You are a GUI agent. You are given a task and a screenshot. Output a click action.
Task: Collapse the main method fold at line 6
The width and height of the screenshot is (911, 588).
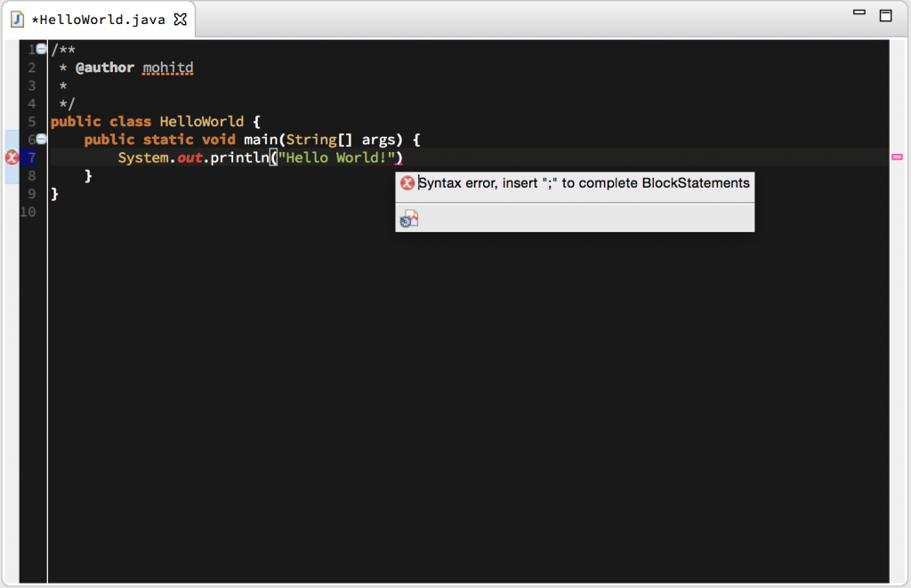point(41,138)
